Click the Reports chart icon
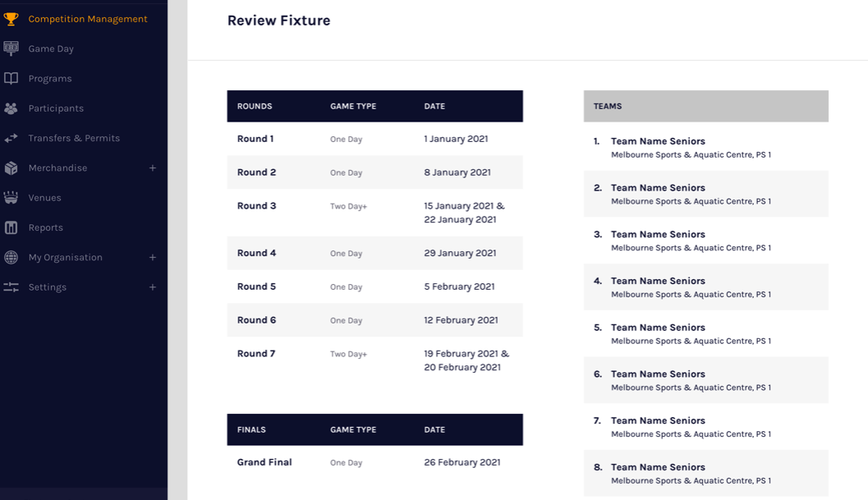This screenshot has width=868, height=500. (11, 227)
